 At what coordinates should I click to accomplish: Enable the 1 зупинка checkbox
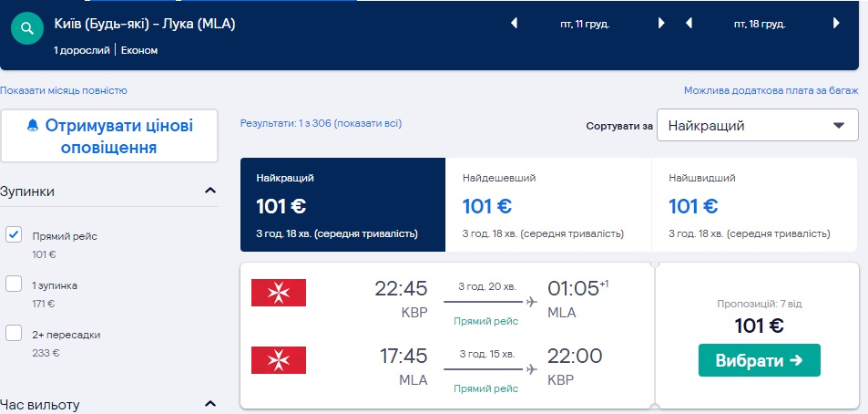(x=14, y=285)
